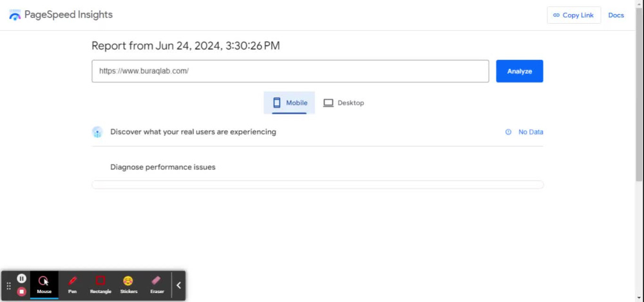The width and height of the screenshot is (644, 302).
Task: Click the info icon beside No Data
Action: pyautogui.click(x=509, y=132)
